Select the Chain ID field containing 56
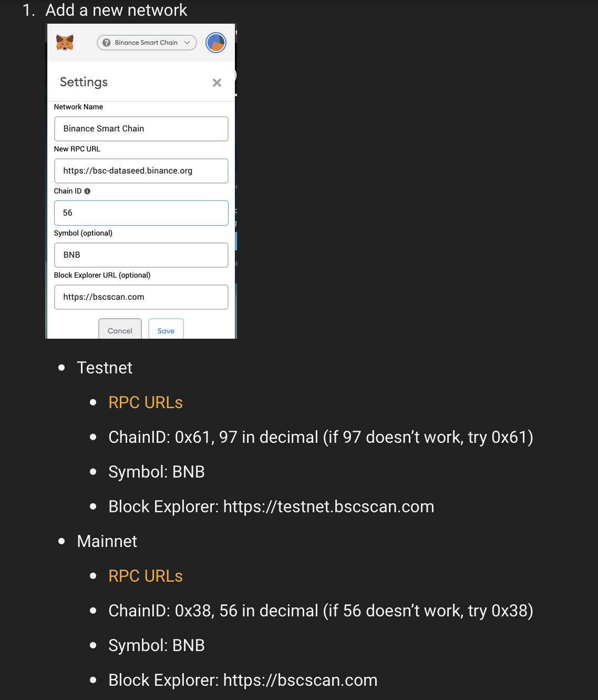Screen dimensions: 598x700 (141, 213)
